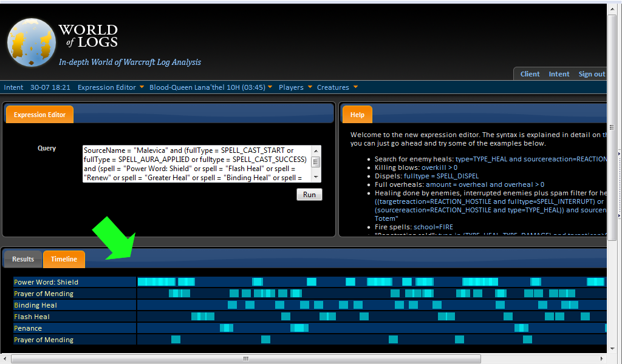
Task: Click the page vertical scroll-up arrow
Action: (x=612, y=9)
